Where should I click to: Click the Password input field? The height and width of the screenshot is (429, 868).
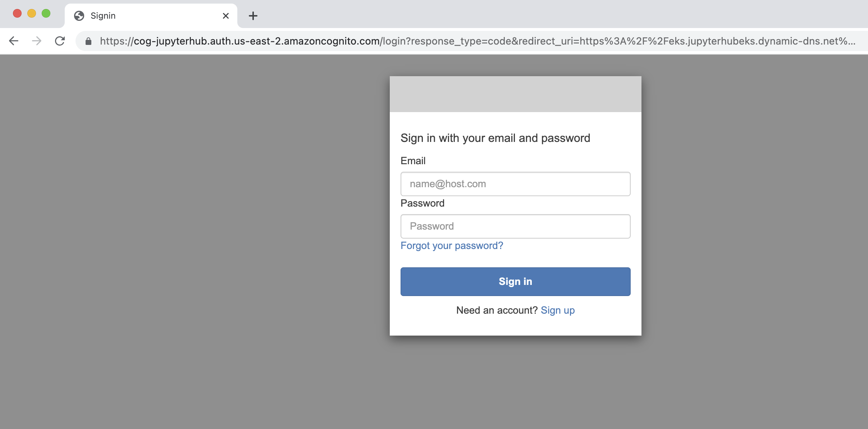(x=515, y=226)
